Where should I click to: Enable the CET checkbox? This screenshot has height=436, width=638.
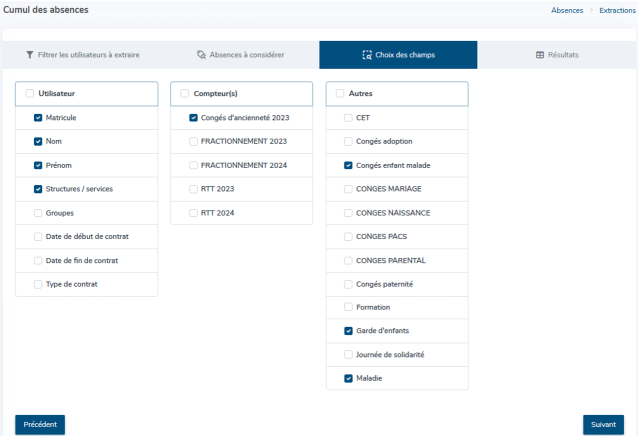tap(348, 118)
